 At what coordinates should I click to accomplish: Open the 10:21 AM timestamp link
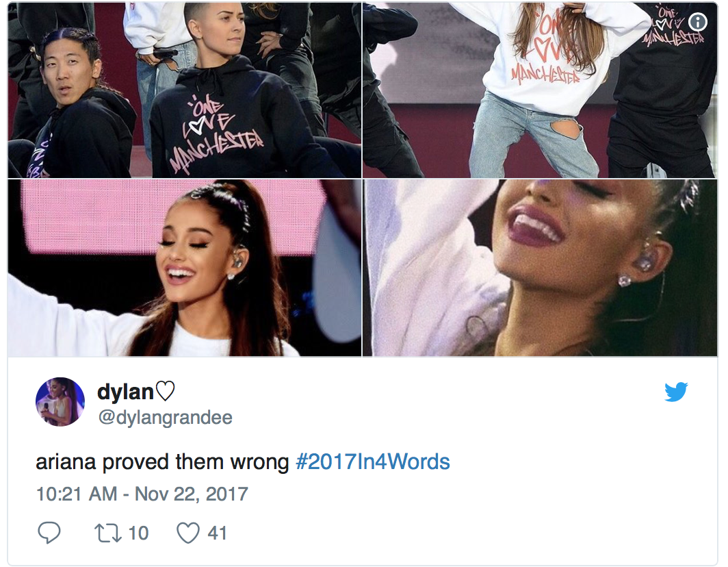tap(77, 494)
